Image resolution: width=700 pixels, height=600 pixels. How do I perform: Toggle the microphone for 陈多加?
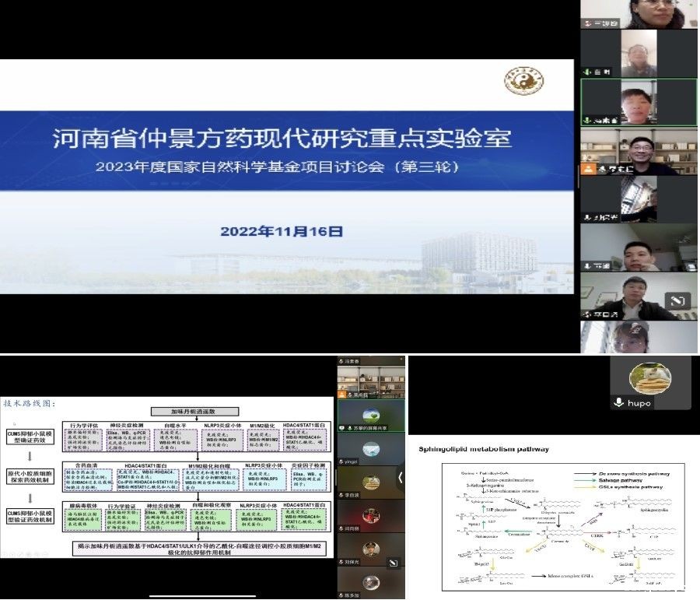point(339,594)
